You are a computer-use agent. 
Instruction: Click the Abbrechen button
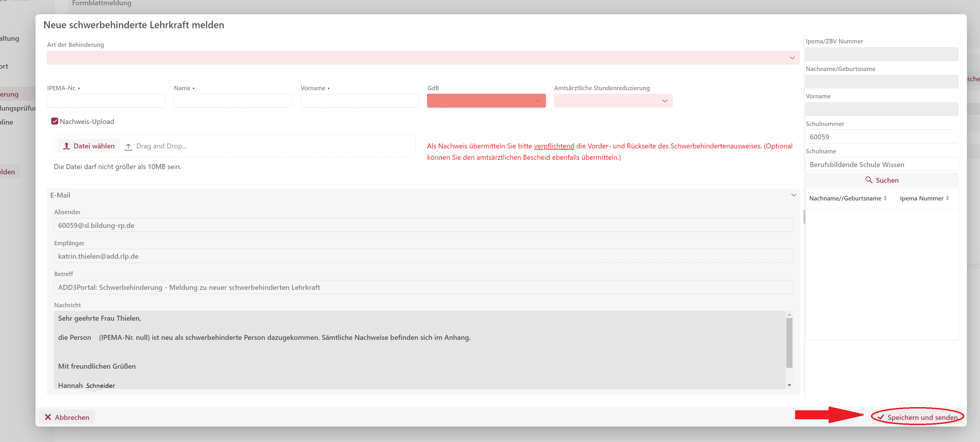click(x=67, y=417)
